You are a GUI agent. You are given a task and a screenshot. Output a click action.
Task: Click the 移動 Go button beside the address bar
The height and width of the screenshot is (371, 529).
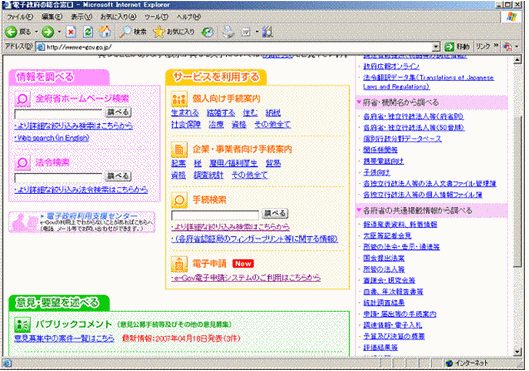[457, 47]
